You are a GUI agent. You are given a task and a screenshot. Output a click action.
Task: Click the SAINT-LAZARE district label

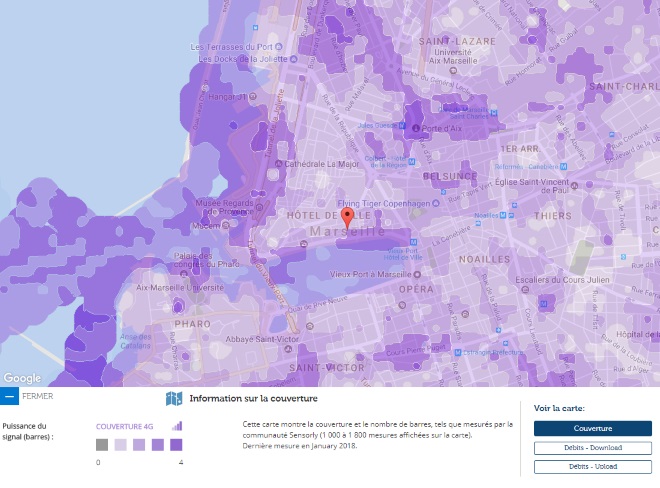click(457, 41)
